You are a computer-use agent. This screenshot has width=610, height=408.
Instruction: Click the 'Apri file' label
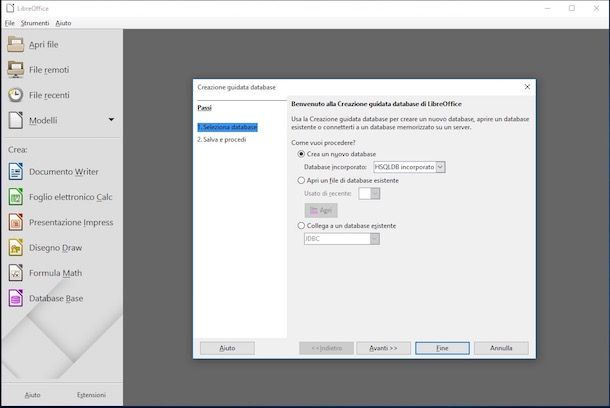click(x=44, y=45)
